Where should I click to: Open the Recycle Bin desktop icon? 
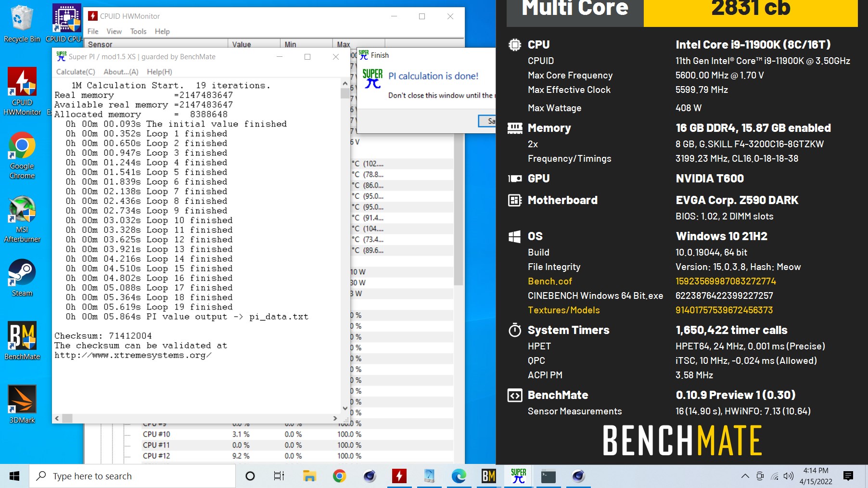[22, 23]
